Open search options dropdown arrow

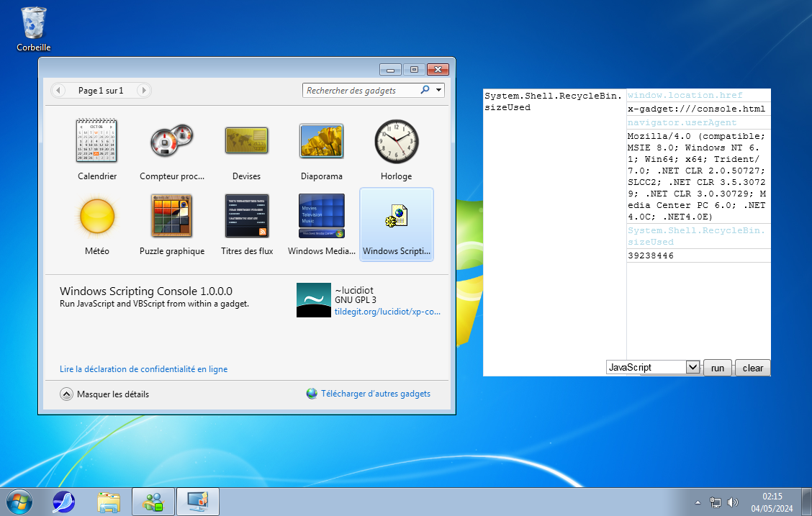tap(438, 90)
